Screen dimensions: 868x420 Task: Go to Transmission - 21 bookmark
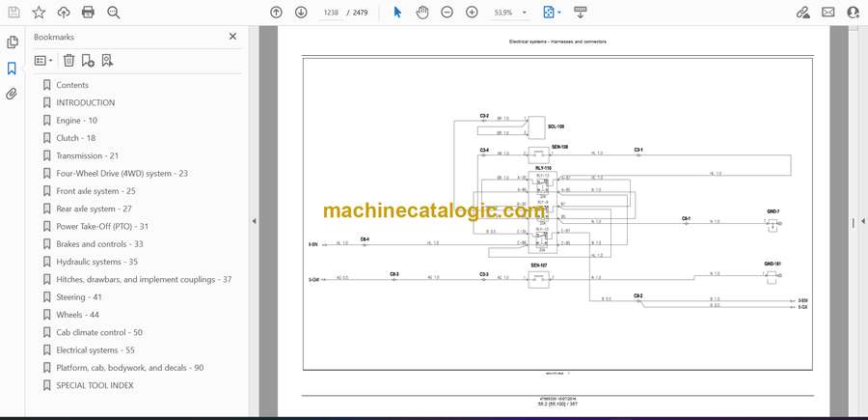click(87, 155)
